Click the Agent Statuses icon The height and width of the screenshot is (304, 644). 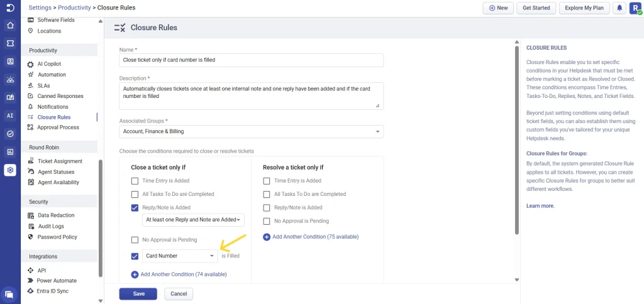tap(31, 171)
